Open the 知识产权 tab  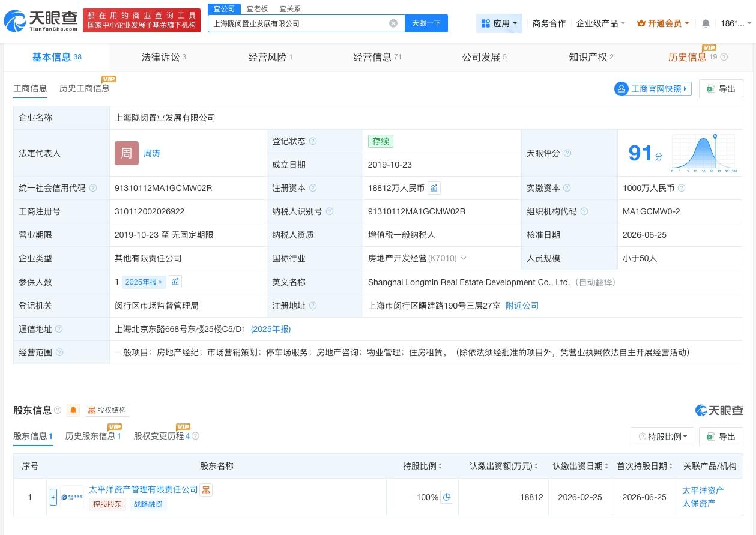[x=591, y=57]
